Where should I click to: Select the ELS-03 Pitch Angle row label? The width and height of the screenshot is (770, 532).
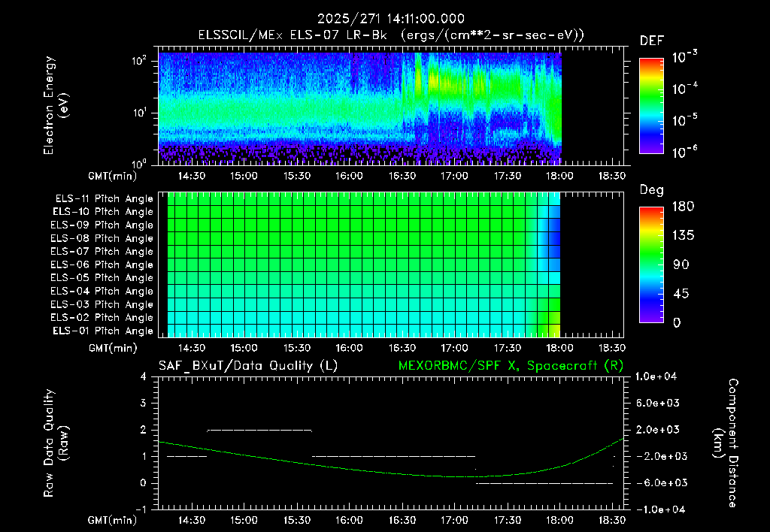[102, 305]
